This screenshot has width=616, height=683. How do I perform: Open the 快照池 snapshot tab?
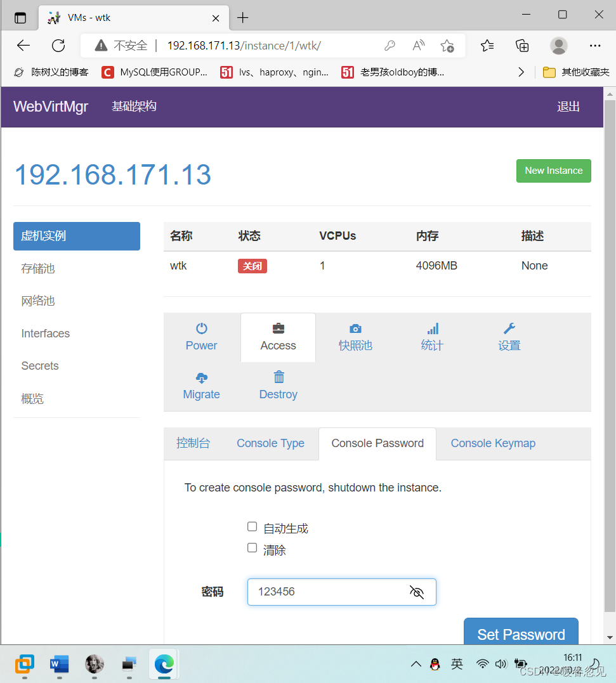tap(355, 337)
